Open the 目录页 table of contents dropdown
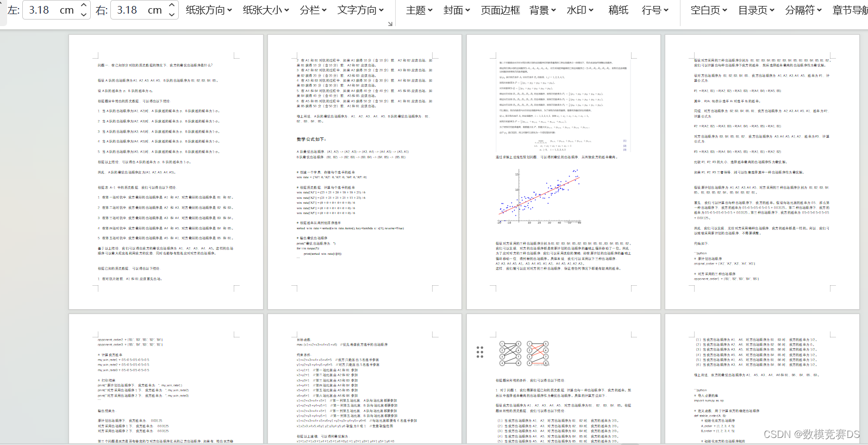 pyautogui.click(x=756, y=10)
